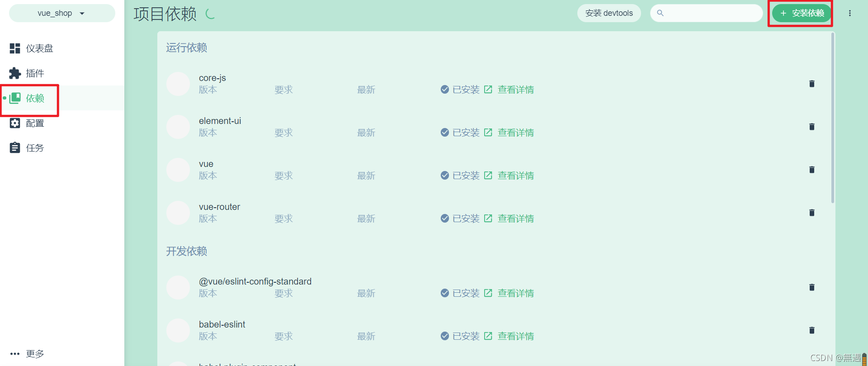Select the vue package name

(206, 164)
